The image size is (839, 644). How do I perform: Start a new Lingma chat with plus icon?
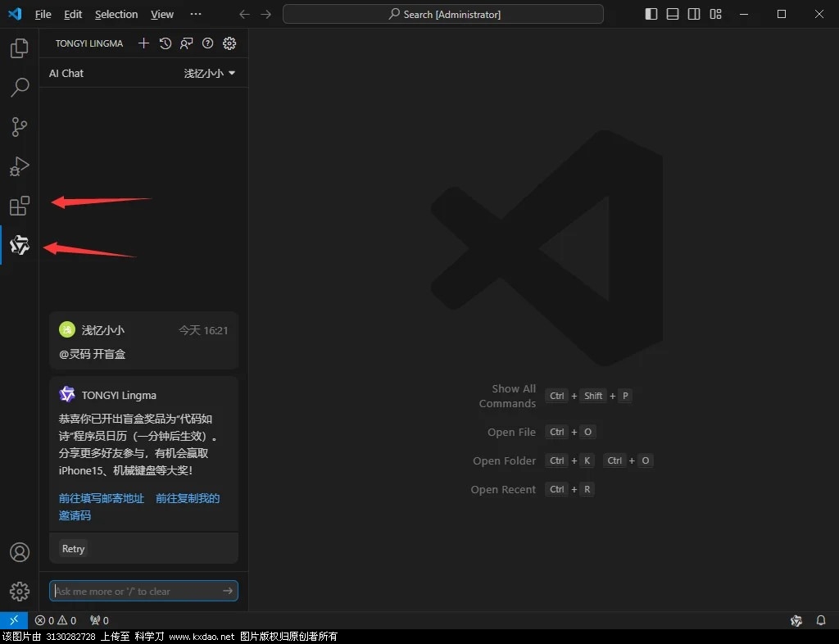pyautogui.click(x=143, y=43)
